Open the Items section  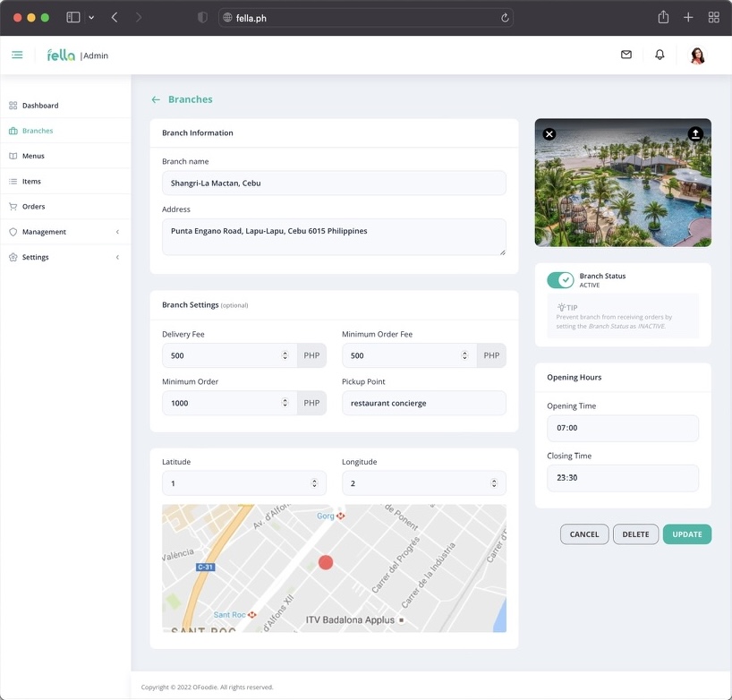point(30,181)
